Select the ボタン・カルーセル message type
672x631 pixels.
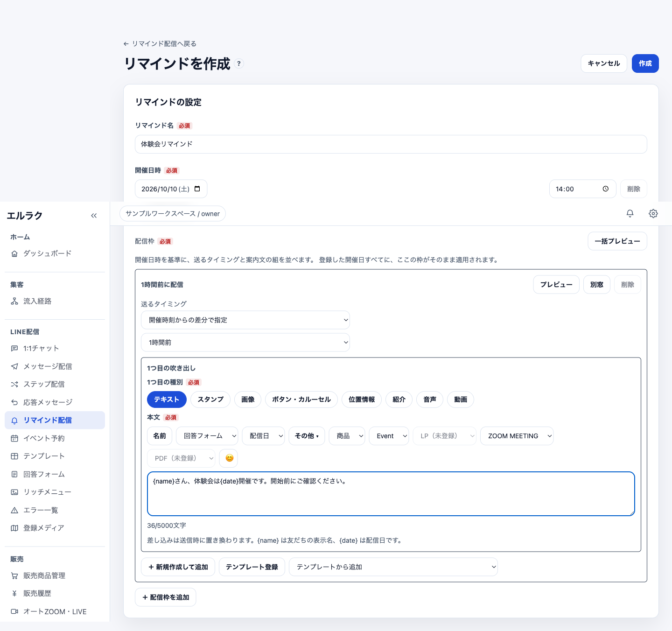tap(301, 400)
